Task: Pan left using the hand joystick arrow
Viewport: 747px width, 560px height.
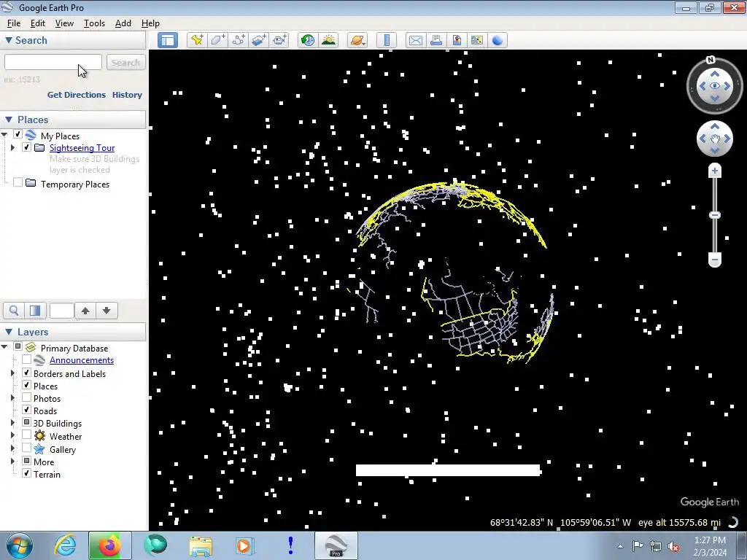Action: coord(703,139)
